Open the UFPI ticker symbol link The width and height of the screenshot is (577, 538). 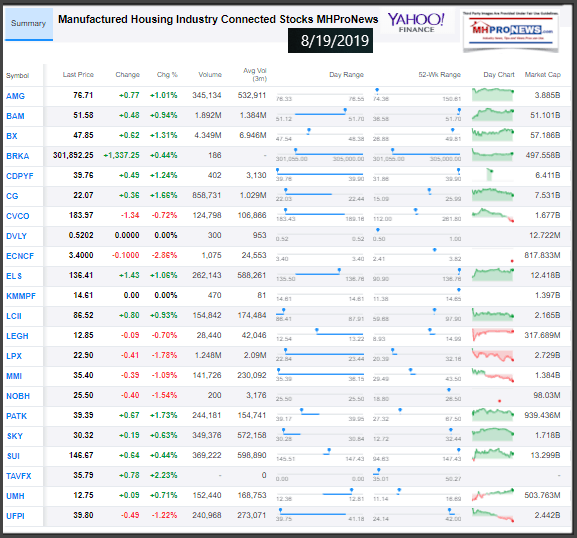[x=15, y=516]
